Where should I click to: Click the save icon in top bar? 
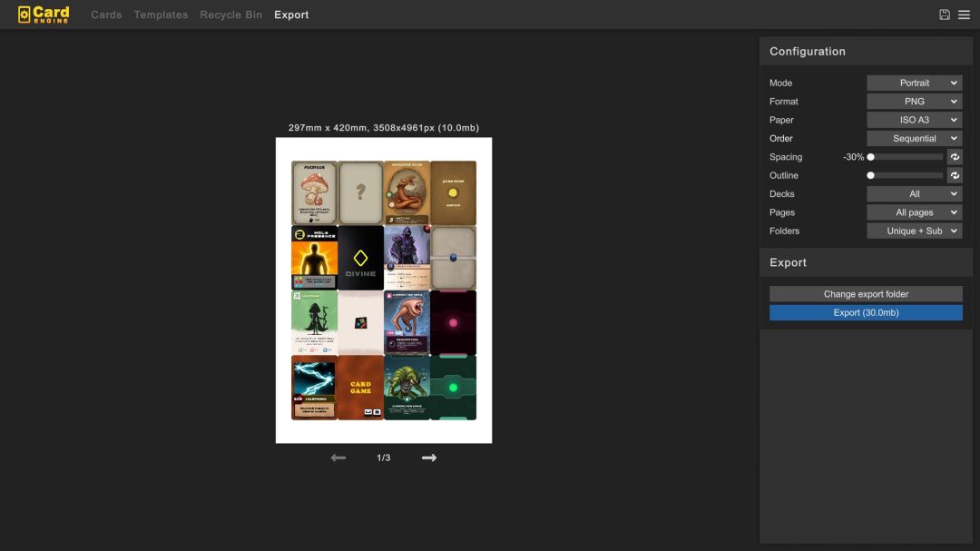pos(945,15)
